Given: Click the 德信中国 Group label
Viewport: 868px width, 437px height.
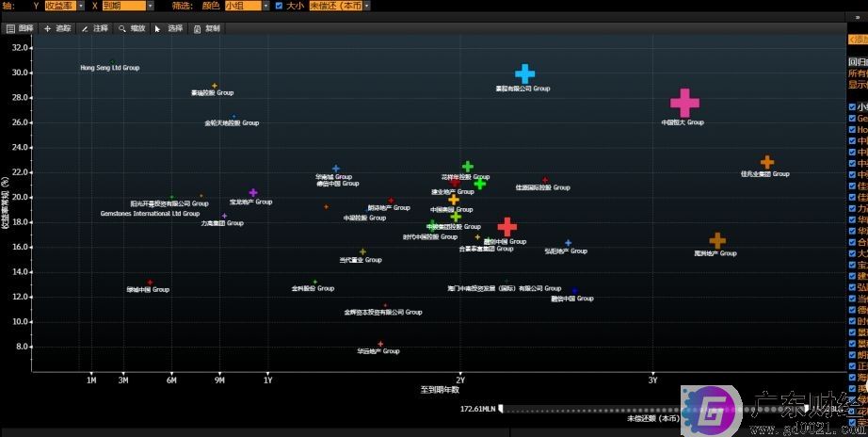Looking at the screenshot, I should (x=338, y=184).
